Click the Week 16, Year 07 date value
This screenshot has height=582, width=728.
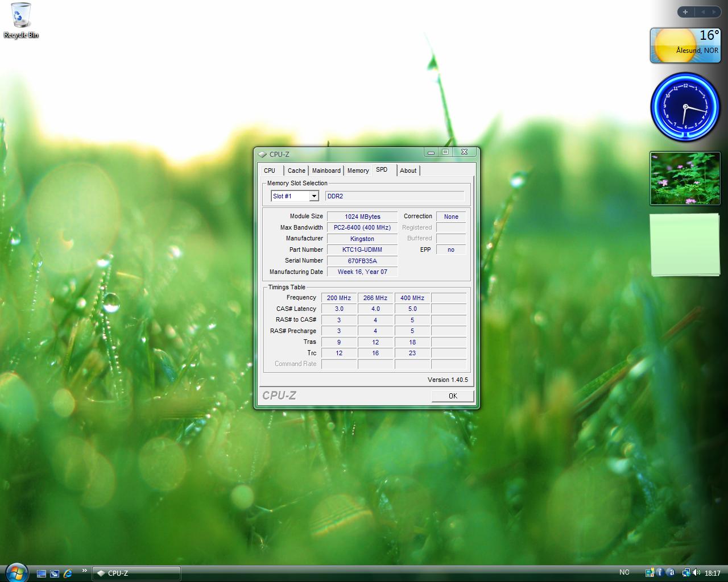point(362,272)
